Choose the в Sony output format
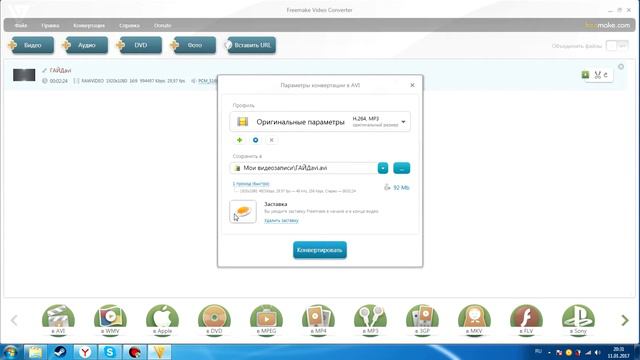The image size is (640, 360). 578,320
